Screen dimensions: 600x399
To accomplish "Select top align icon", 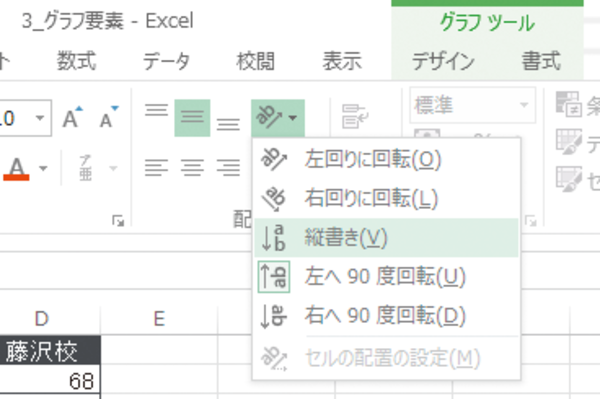I will 156,111.
